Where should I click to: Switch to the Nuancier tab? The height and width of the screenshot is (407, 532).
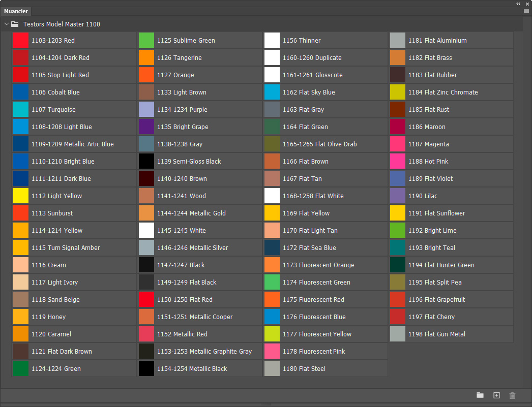pyautogui.click(x=16, y=11)
